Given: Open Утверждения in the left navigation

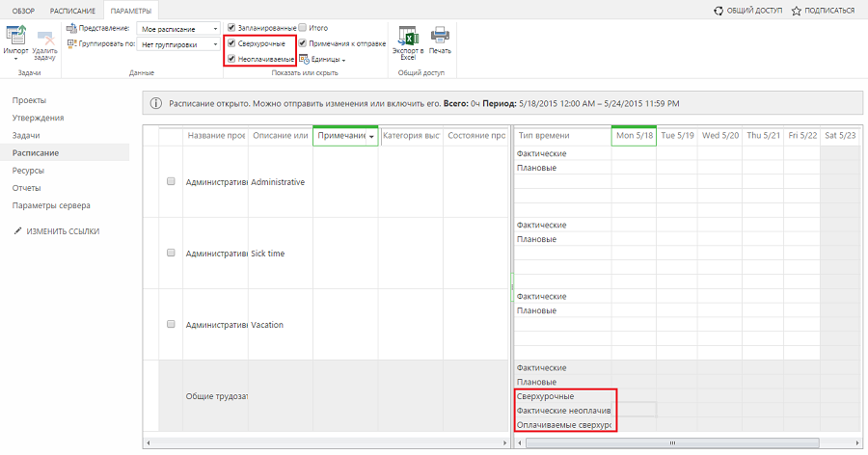Looking at the screenshot, I should point(39,118).
